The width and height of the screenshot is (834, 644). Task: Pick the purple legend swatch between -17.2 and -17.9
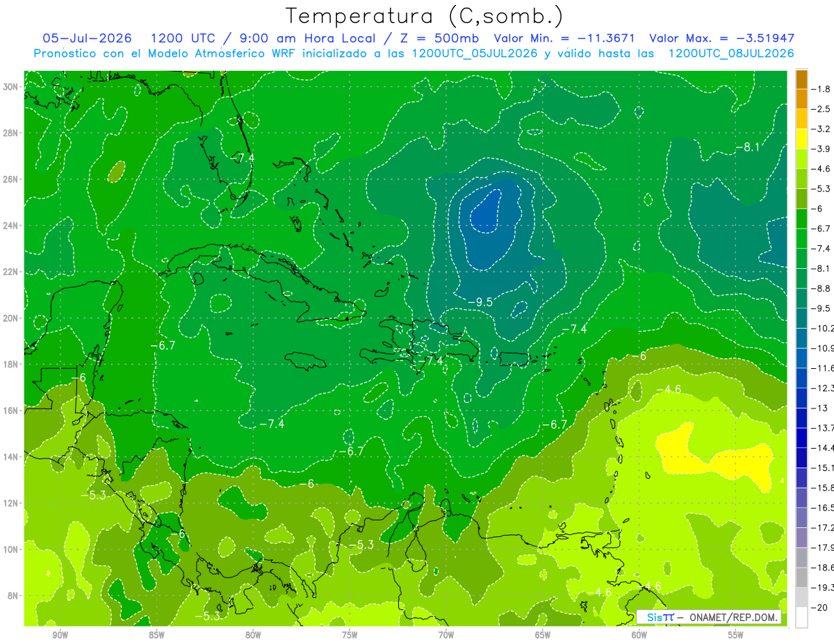[801, 538]
